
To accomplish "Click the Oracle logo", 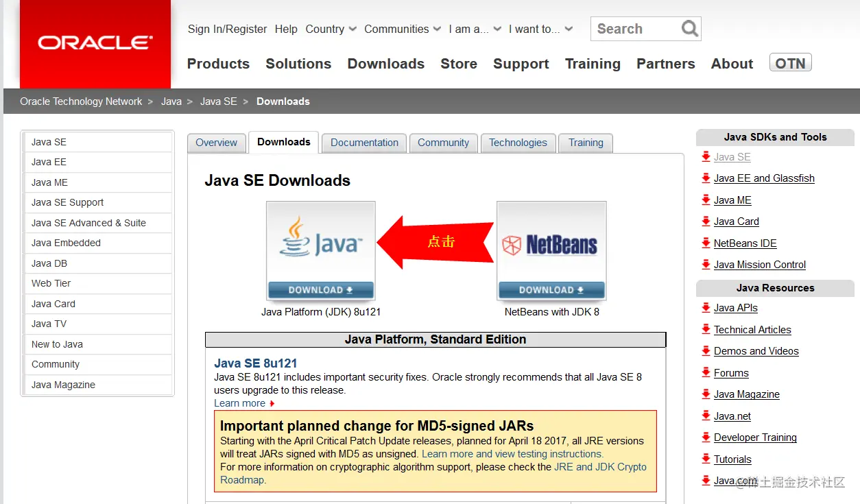I will point(95,44).
